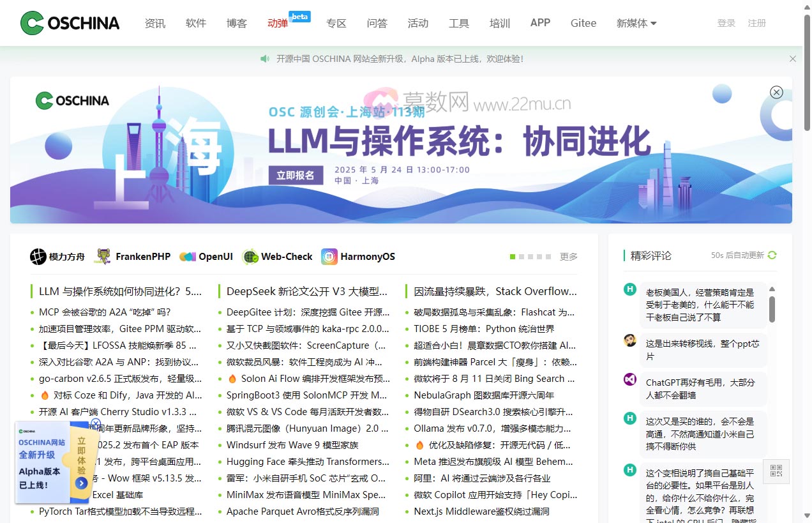Click the comments panel scrollbar thumb
This screenshot has width=812, height=523.
point(772,308)
